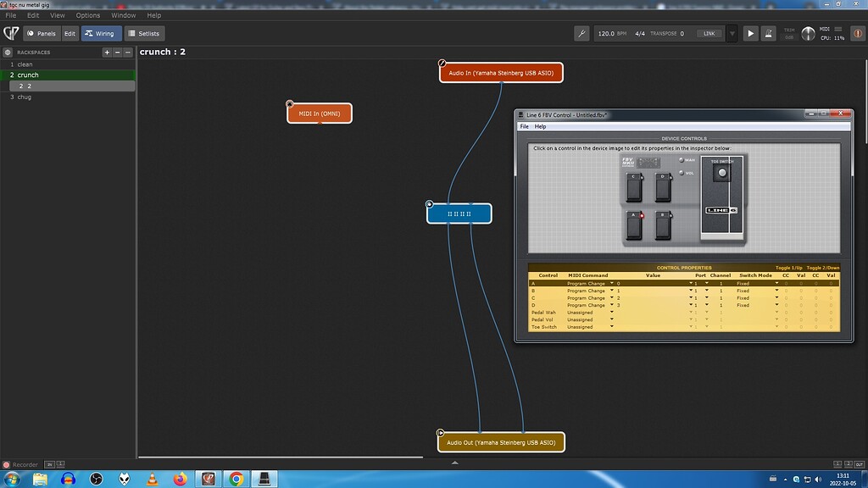The image size is (868, 488).
Task: Click the 4/4 time signature
Action: click(640, 33)
